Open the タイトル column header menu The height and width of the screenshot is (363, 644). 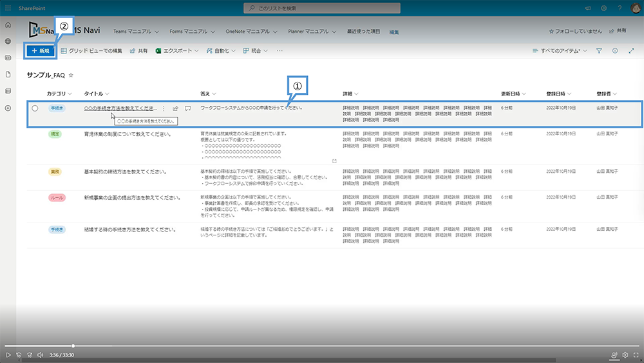97,93
